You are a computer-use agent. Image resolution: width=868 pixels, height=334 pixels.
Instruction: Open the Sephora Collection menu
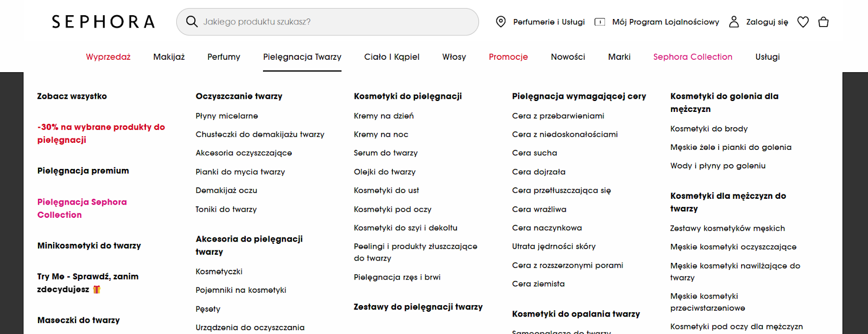pyautogui.click(x=693, y=57)
